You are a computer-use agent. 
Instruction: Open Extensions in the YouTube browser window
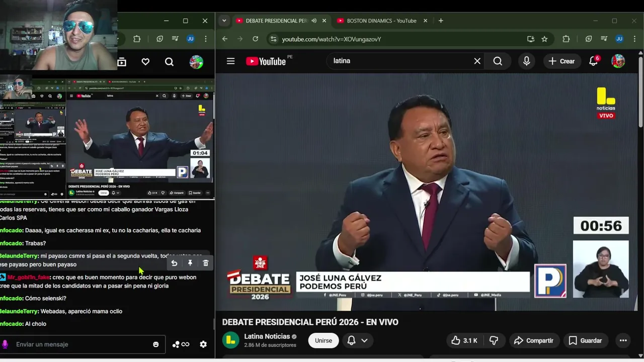566,39
